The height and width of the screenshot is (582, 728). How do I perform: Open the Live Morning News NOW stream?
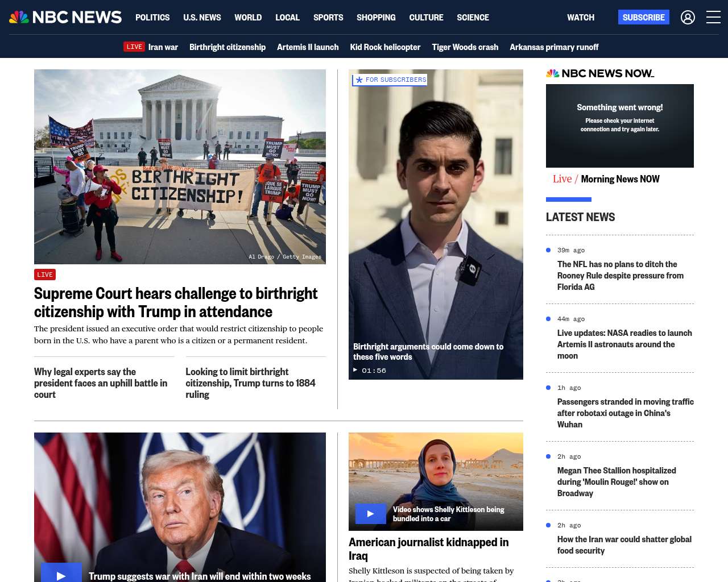606,179
